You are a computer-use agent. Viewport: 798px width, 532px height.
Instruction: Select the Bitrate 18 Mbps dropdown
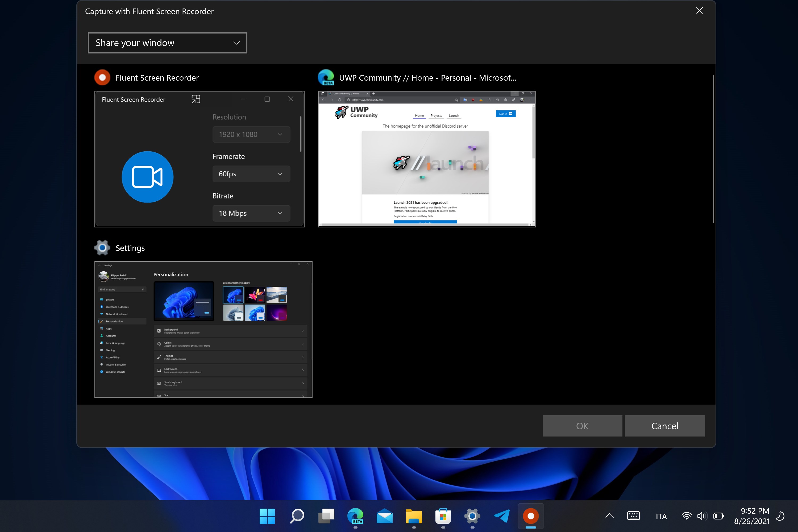pyautogui.click(x=250, y=213)
